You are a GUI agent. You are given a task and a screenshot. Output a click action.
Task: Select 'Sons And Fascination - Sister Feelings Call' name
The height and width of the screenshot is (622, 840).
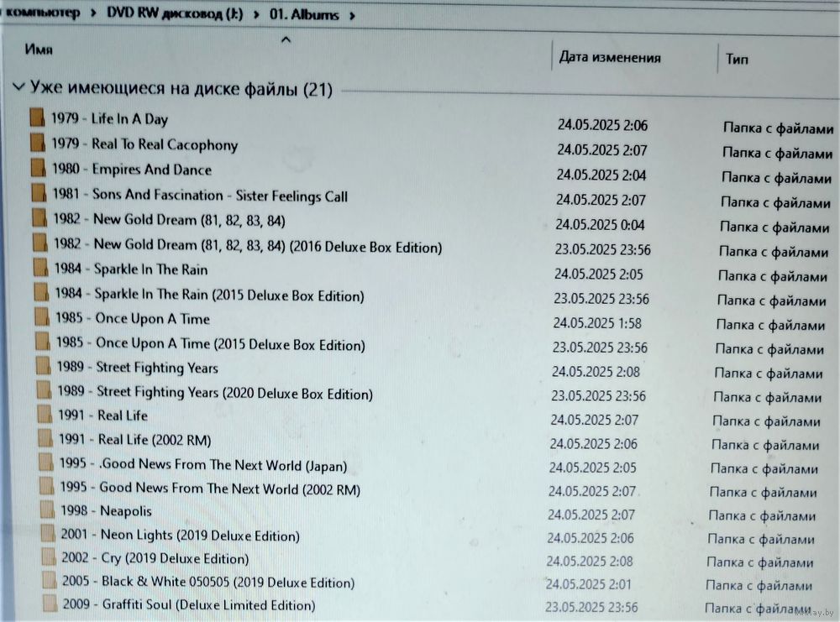219,196
